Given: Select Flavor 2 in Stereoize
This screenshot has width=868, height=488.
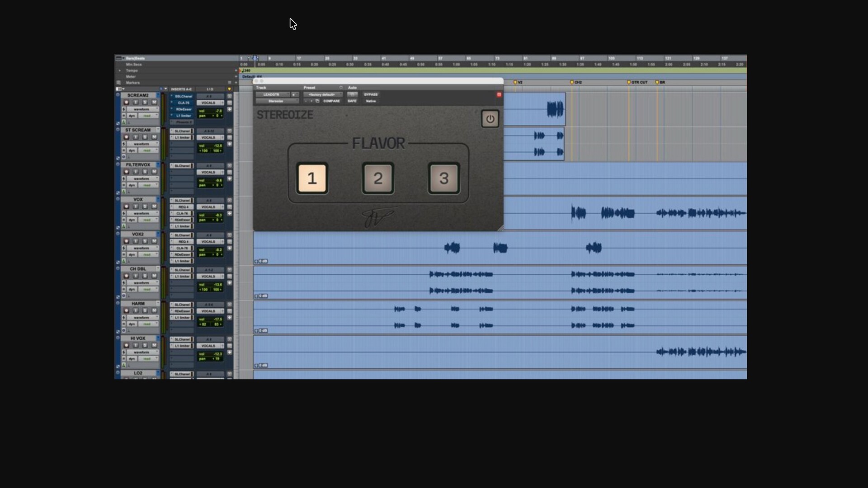Looking at the screenshot, I should (378, 178).
